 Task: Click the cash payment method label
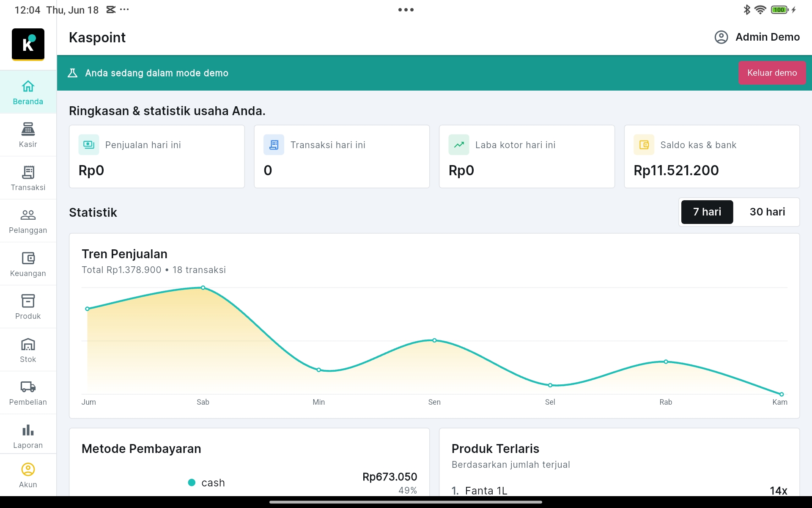(x=213, y=483)
